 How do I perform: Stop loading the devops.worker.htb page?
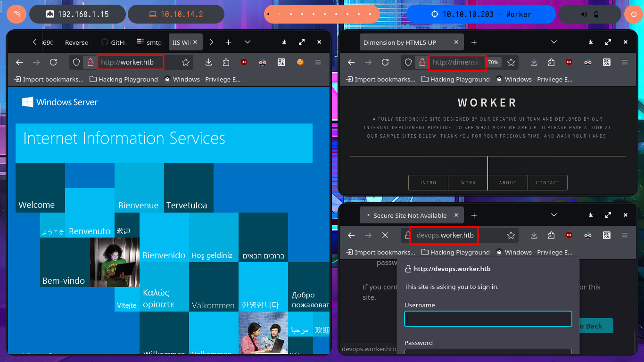point(385,235)
